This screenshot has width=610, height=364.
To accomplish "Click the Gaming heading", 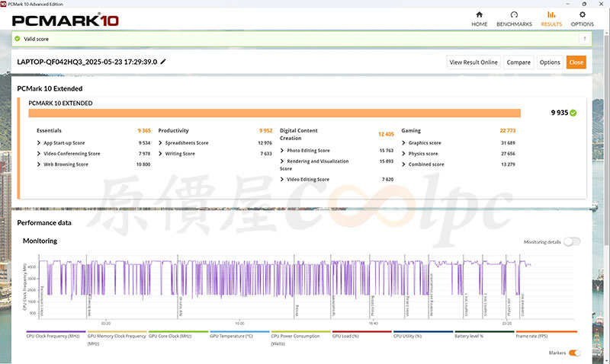I will (411, 130).
